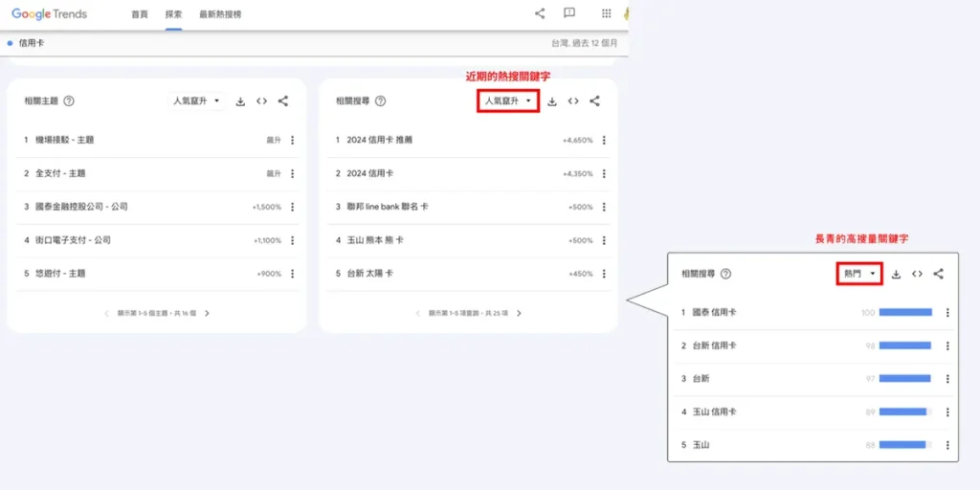This screenshot has height=490, width=980.
Task: Click the blue bar for 國泰 信用卡
Action: point(905,312)
